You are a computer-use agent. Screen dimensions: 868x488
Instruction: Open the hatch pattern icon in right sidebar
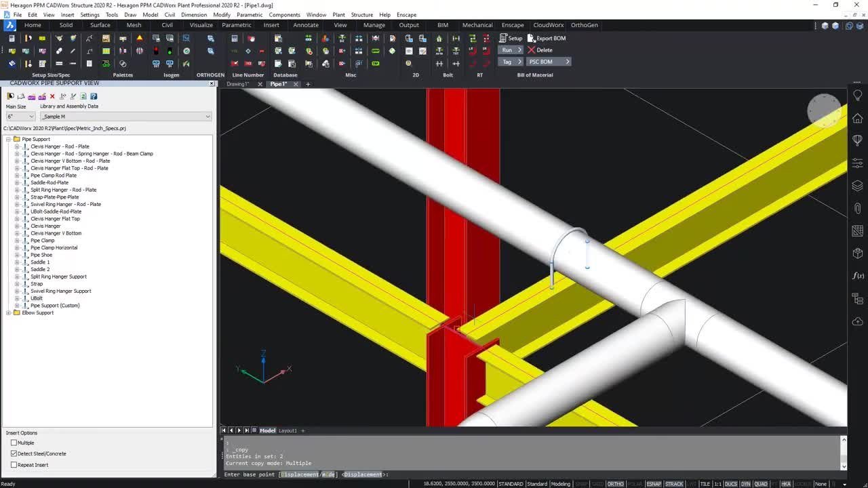click(858, 231)
